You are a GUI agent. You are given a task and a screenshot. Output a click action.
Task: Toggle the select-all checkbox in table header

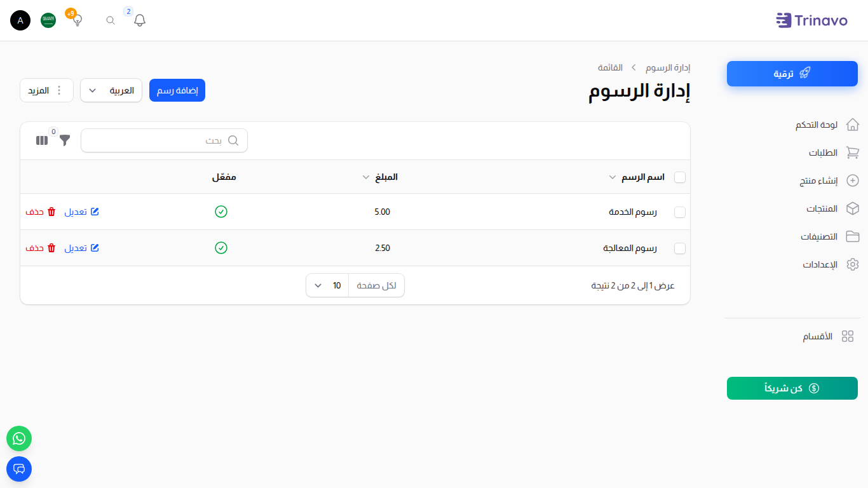coord(680,177)
